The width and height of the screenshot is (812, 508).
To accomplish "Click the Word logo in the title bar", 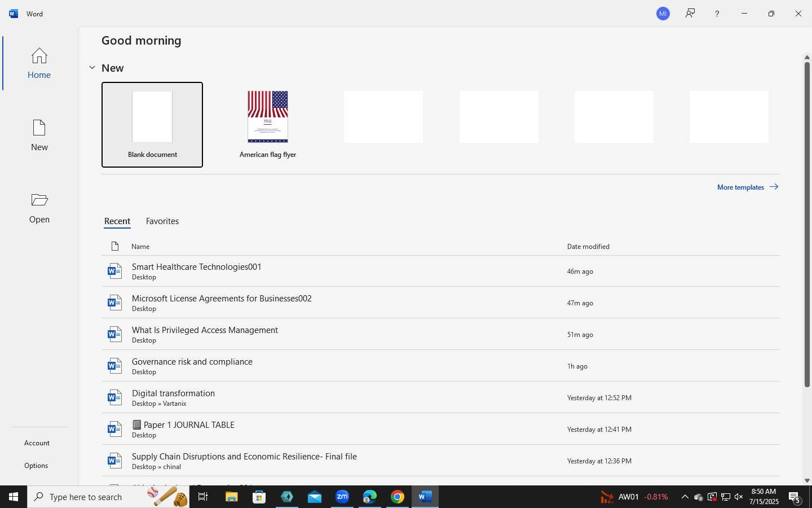I will [14, 14].
